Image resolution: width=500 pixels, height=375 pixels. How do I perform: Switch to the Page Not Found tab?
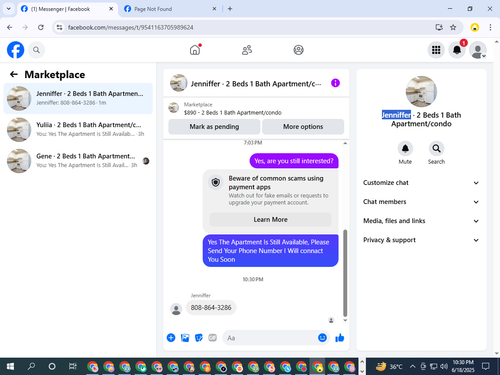point(170,9)
